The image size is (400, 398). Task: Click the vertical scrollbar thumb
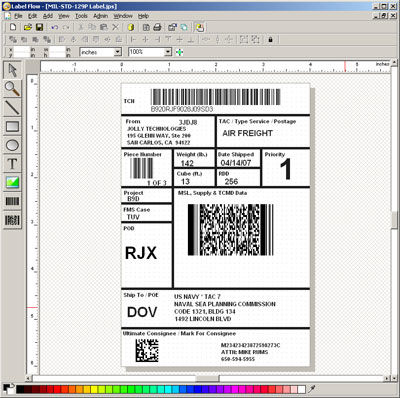tap(394, 220)
